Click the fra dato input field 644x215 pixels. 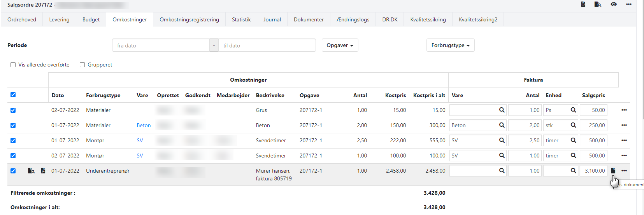point(161,45)
